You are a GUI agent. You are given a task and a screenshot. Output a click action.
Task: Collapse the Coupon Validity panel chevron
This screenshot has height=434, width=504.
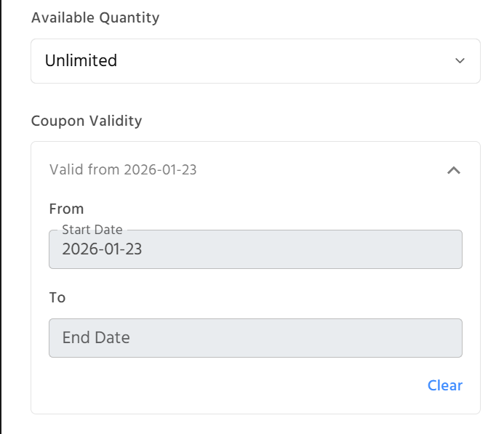pos(454,170)
